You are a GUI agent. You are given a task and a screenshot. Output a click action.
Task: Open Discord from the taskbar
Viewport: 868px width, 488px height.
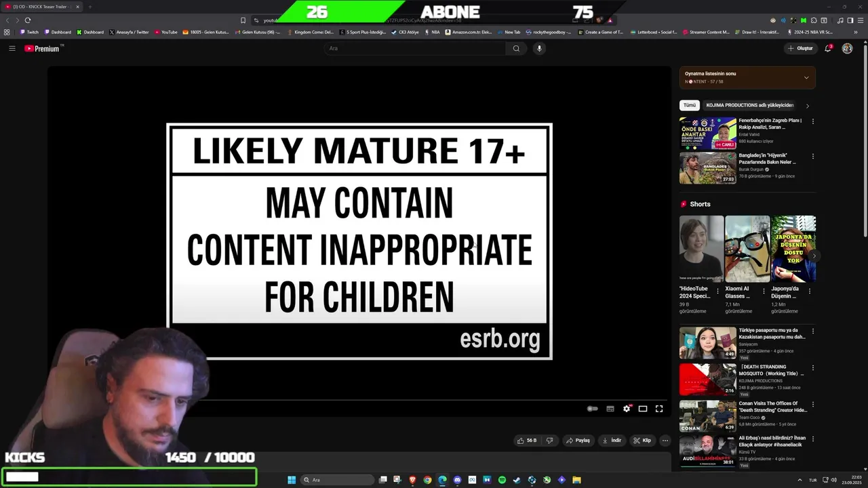(x=457, y=480)
